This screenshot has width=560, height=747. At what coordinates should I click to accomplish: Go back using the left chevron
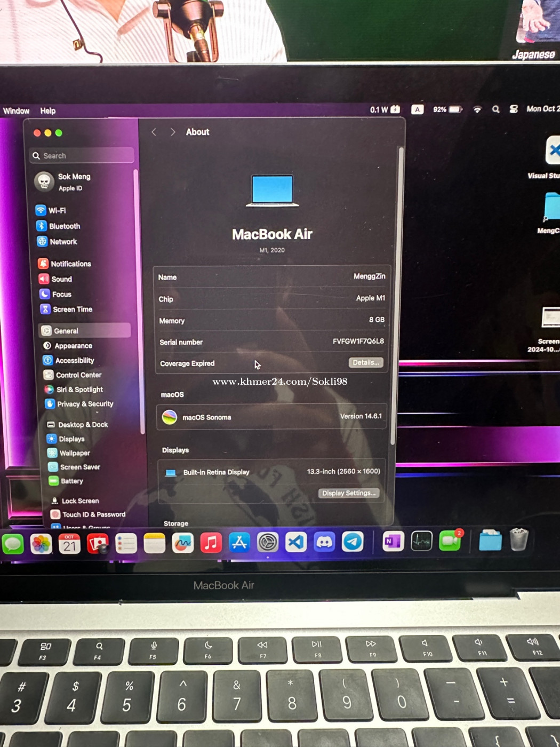coord(154,132)
